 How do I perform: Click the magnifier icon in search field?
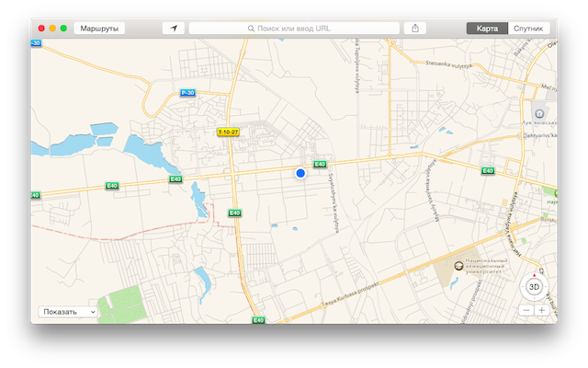pyautogui.click(x=251, y=29)
